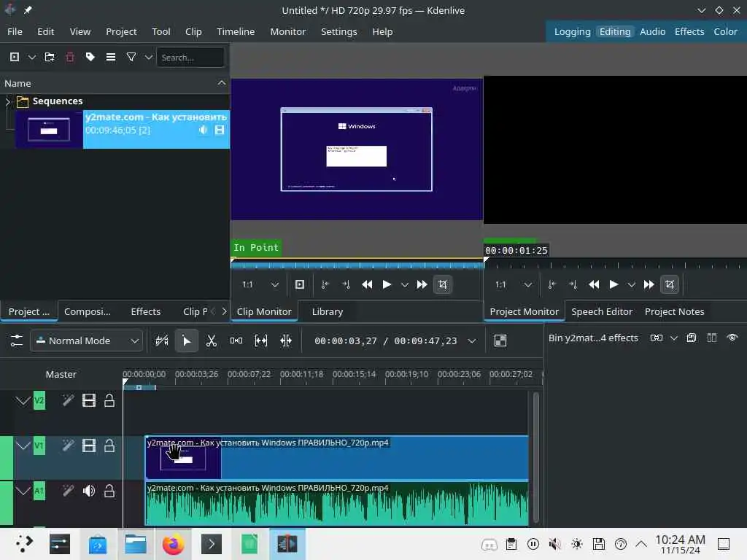Switch to the Color workspace layout
Viewport: 747px width, 560px height.
725,32
